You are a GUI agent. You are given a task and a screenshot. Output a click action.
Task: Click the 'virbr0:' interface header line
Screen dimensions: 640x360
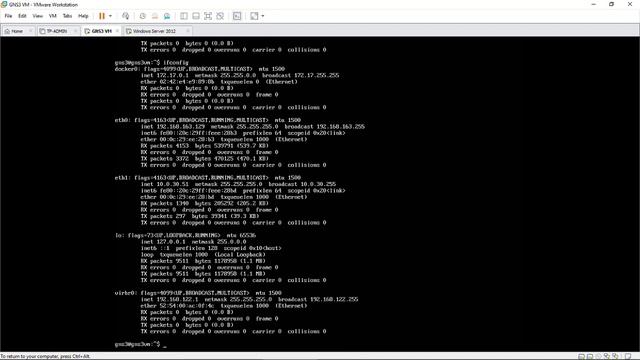198,293
